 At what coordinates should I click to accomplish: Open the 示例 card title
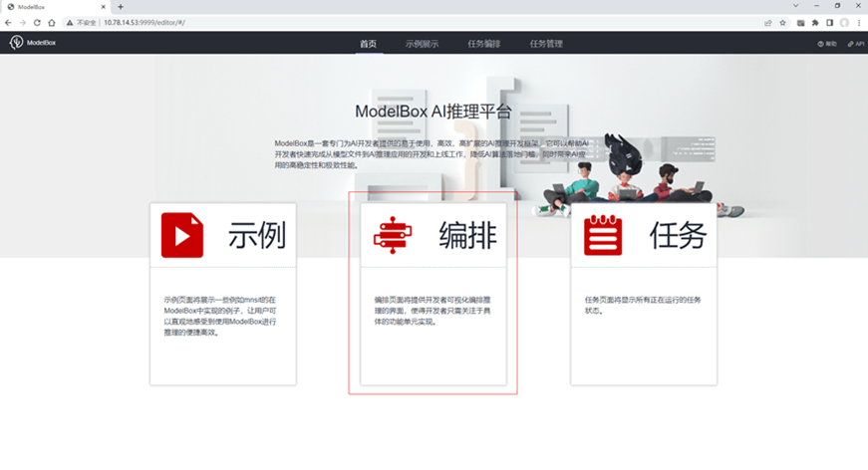click(x=257, y=235)
